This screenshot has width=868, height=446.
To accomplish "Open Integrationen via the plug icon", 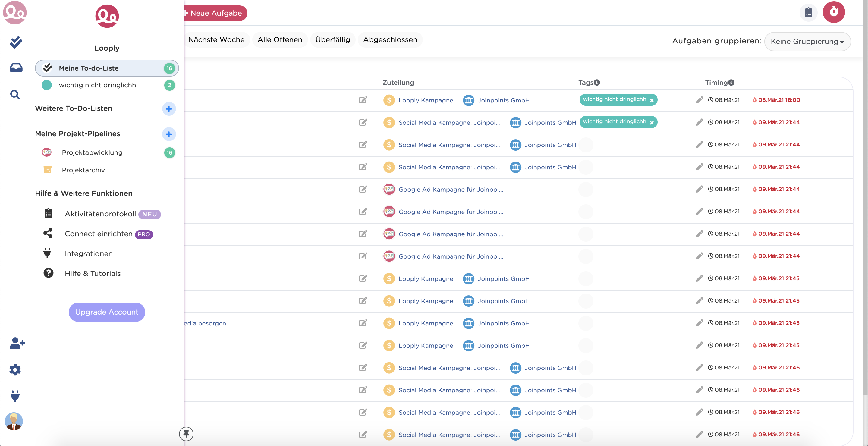I will tap(48, 253).
